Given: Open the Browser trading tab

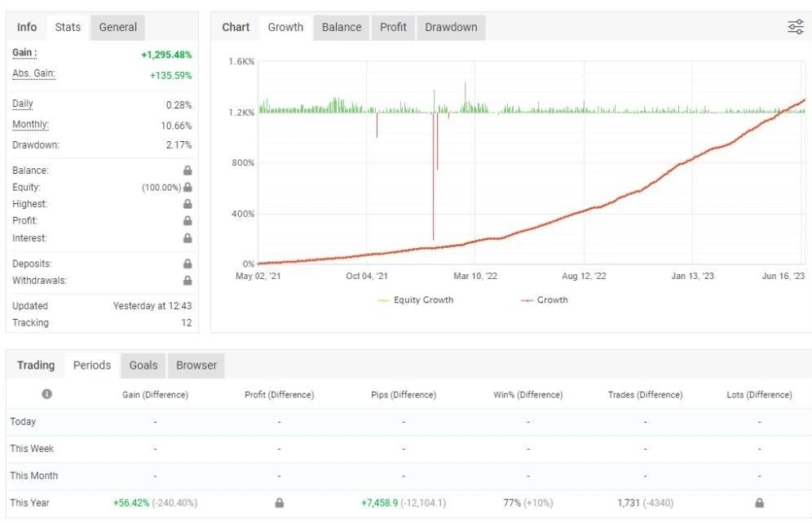Looking at the screenshot, I should tap(196, 366).
